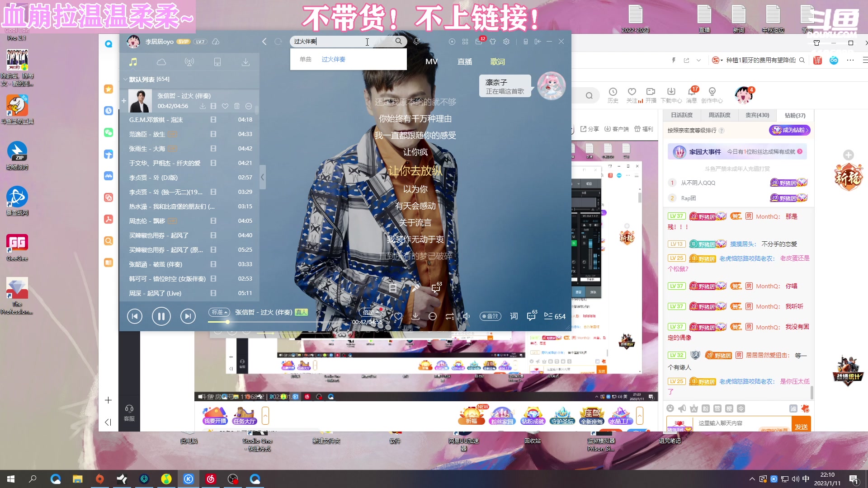Switch the repeat-one play mode button
This screenshot has width=868, height=488.
coord(450,316)
